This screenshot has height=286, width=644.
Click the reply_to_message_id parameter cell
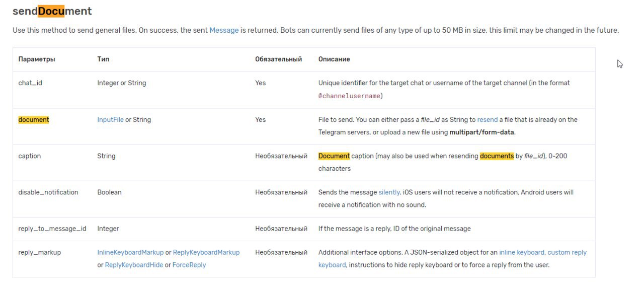pyautogui.click(x=52, y=229)
